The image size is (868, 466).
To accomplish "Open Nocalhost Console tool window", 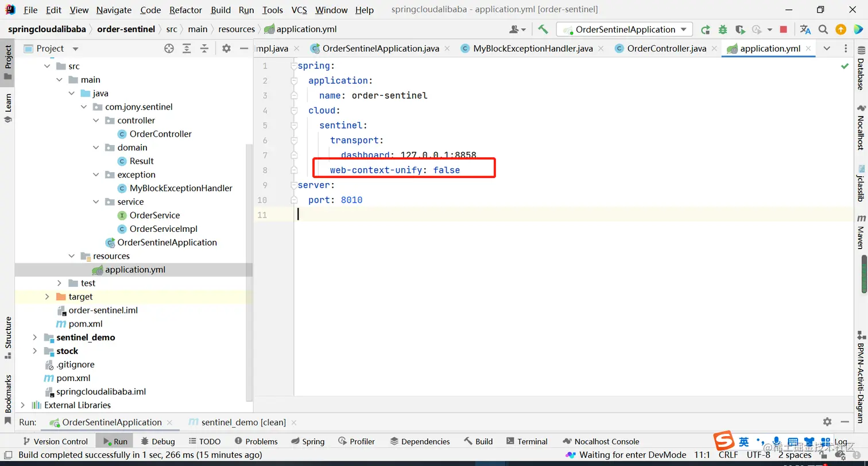I will pos(600,441).
